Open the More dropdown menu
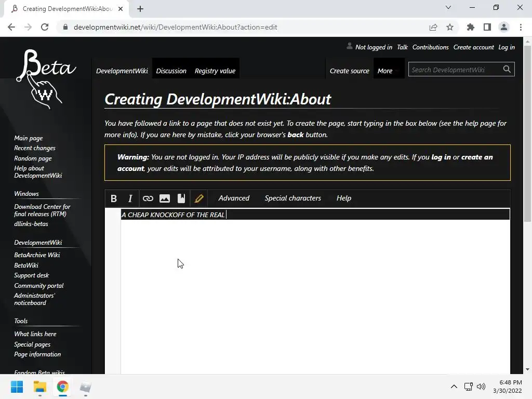Image resolution: width=532 pixels, height=399 pixels. pos(389,71)
